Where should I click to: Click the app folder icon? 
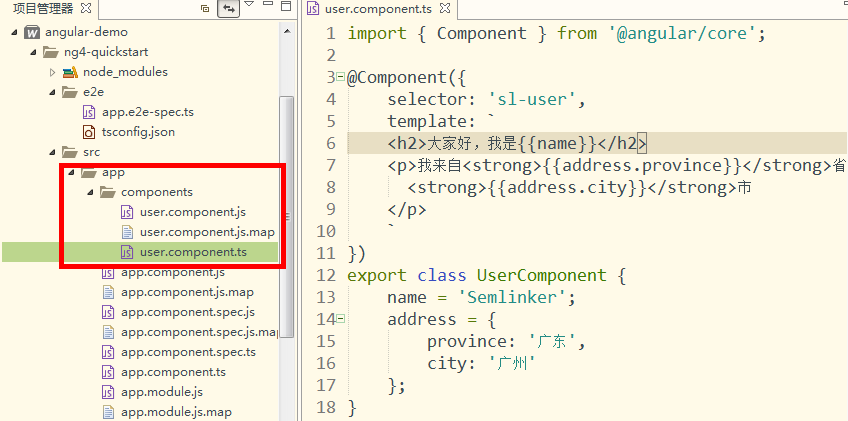tap(89, 172)
